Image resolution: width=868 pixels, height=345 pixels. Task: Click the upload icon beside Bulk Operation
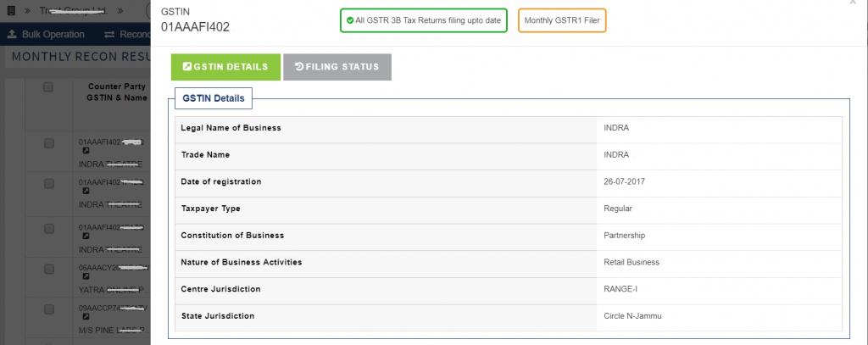[x=12, y=35]
